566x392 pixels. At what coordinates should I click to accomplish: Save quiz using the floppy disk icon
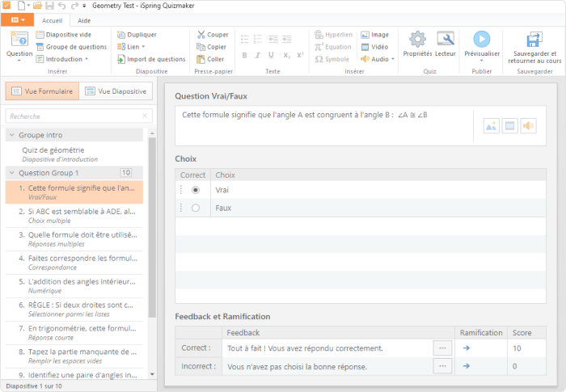click(50, 6)
